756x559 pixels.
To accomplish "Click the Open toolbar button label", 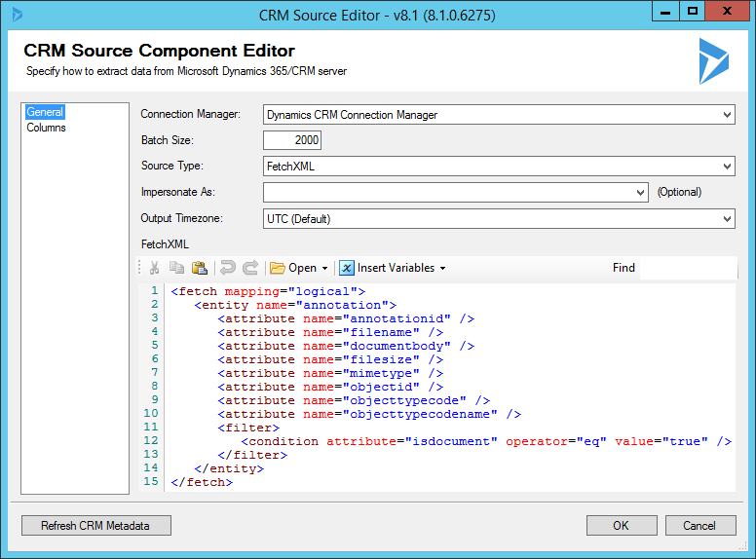I will pyautogui.click(x=302, y=268).
